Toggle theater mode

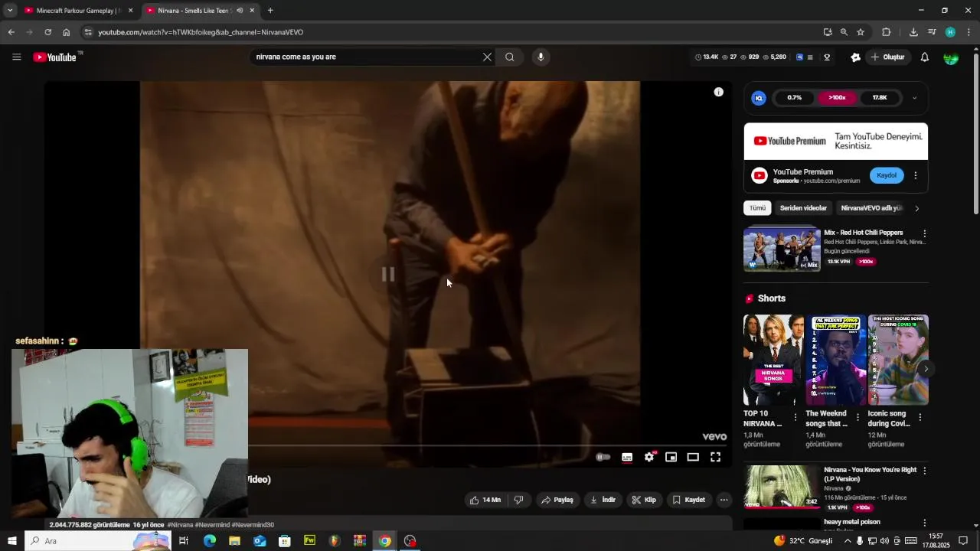click(x=693, y=457)
